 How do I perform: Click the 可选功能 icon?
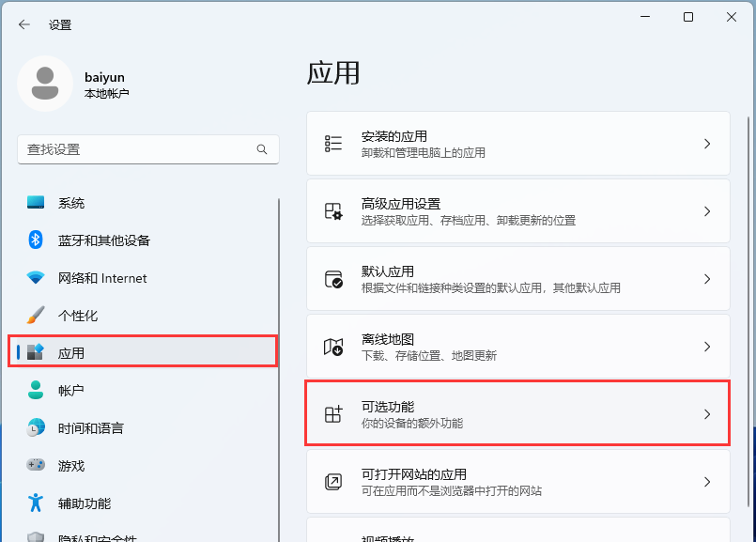[x=333, y=413]
